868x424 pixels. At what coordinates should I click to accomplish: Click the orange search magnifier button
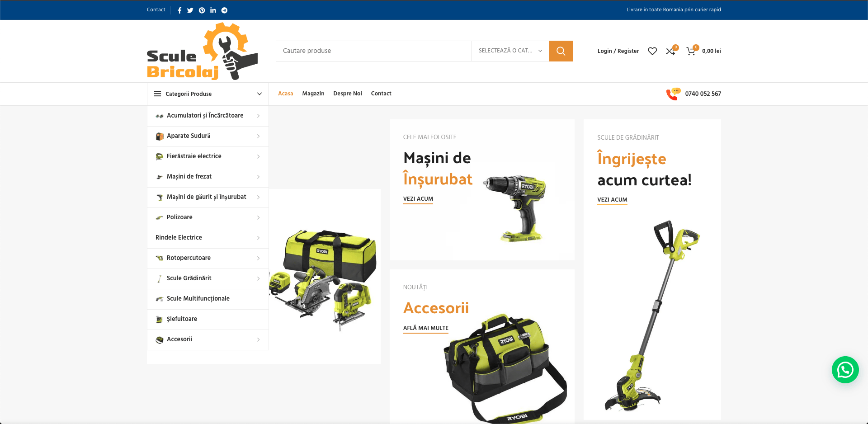[x=561, y=51]
